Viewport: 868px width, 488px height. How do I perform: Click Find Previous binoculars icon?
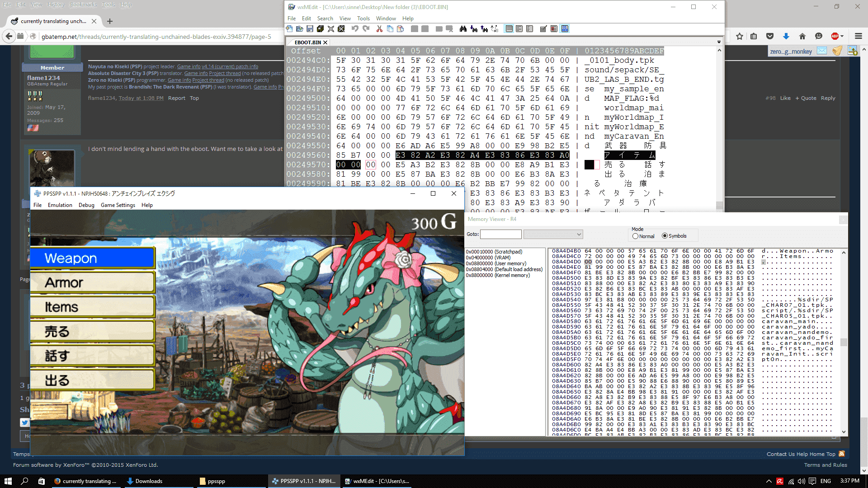click(x=484, y=29)
